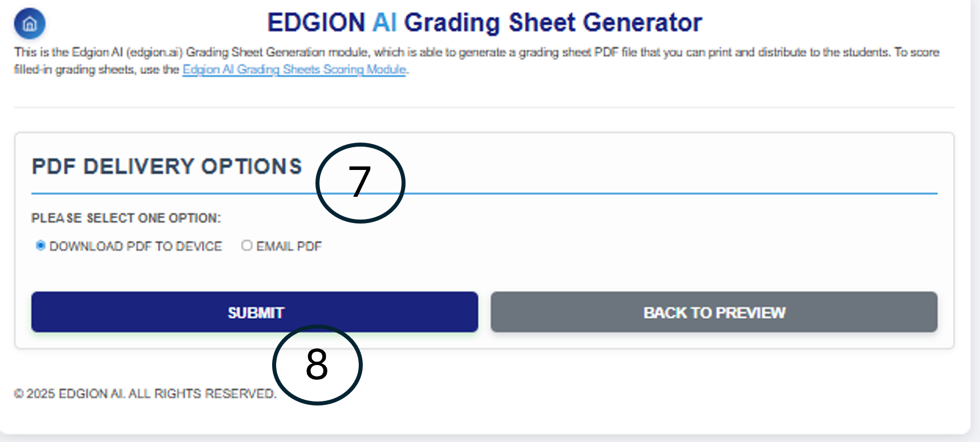Go back with Back to Preview button
The height and width of the screenshot is (442, 980).
tap(714, 313)
